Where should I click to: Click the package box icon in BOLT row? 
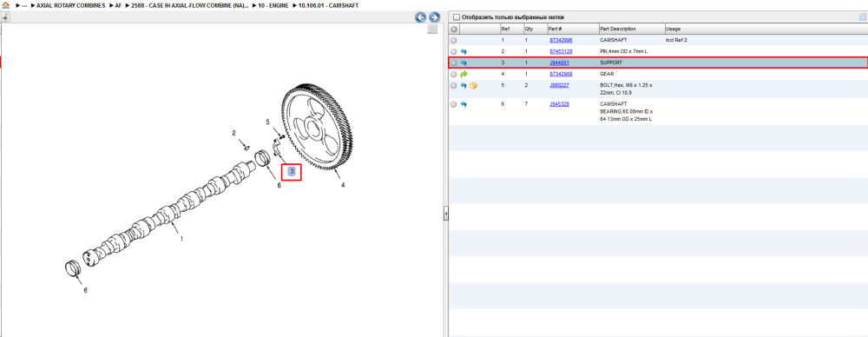pos(473,86)
